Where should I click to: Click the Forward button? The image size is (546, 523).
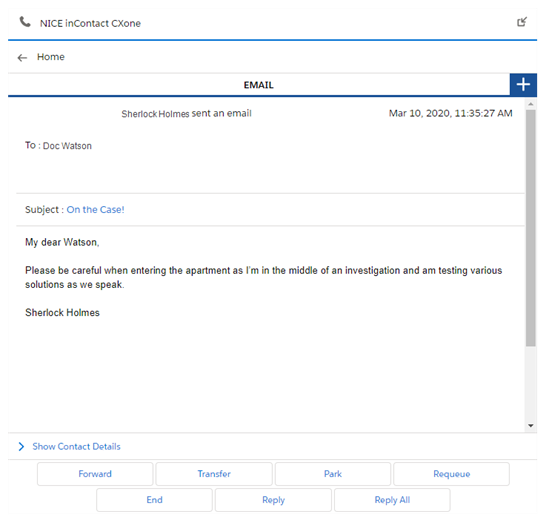click(x=95, y=474)
